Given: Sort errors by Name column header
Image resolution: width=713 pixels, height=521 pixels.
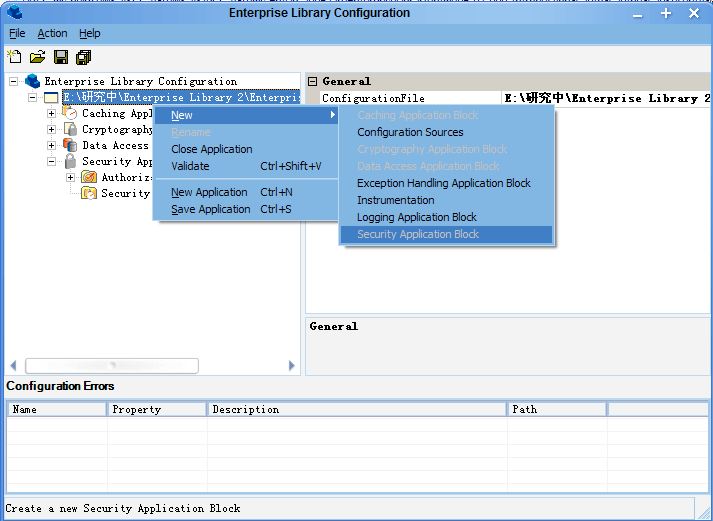Looking at the screenshot, I should coord(56,409).
